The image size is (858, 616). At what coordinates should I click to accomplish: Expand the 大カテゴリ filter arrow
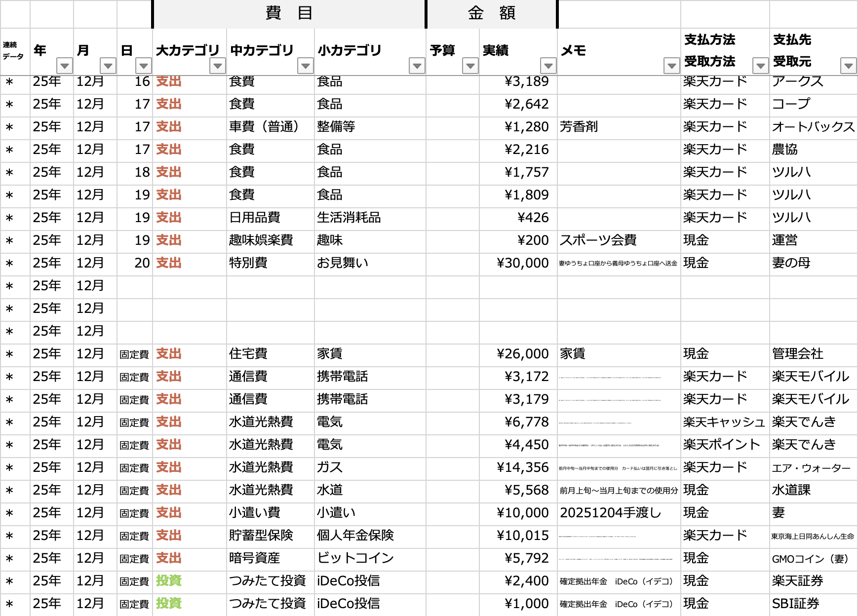(x=217, y=66)
